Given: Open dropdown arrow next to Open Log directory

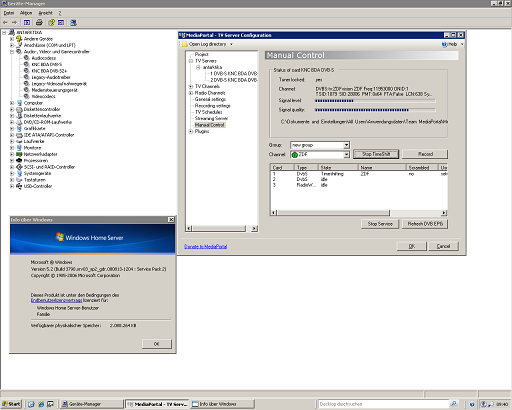Looking at the screenshot, I should click(x=231, y=44).
